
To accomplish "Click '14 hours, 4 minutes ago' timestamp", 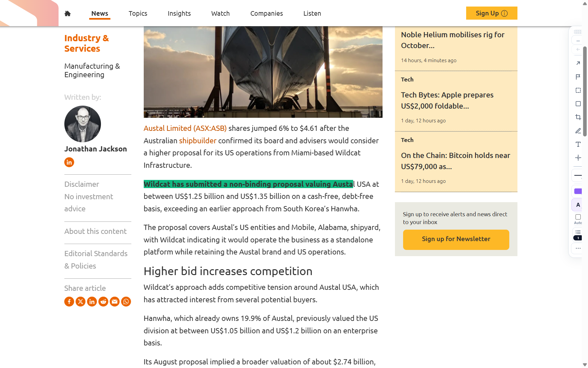I will point(429,61).
